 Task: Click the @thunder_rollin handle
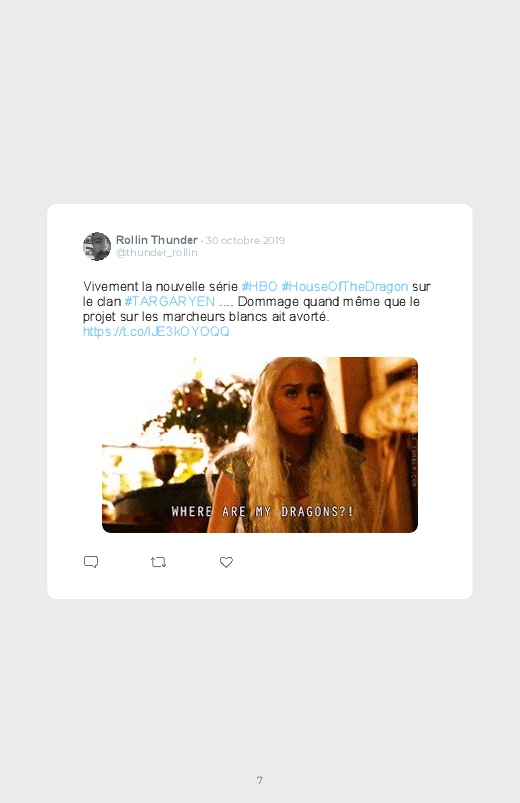(156, 252)
